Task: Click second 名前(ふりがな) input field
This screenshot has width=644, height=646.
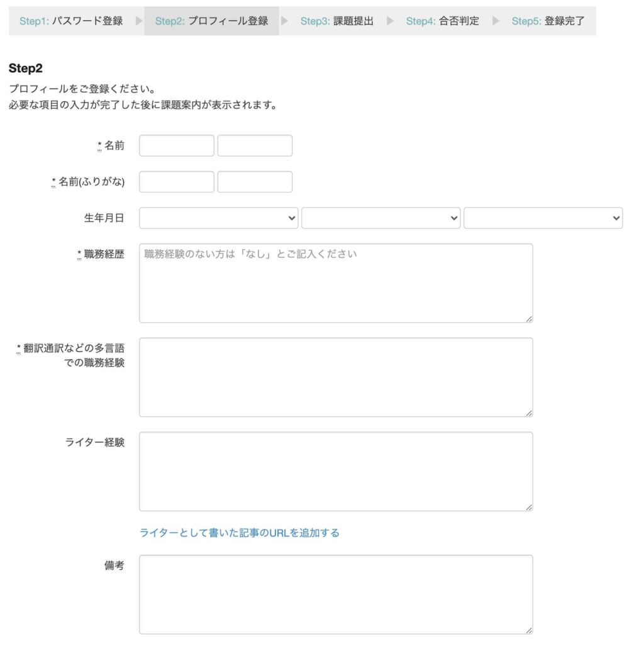Action: (255, 182)
